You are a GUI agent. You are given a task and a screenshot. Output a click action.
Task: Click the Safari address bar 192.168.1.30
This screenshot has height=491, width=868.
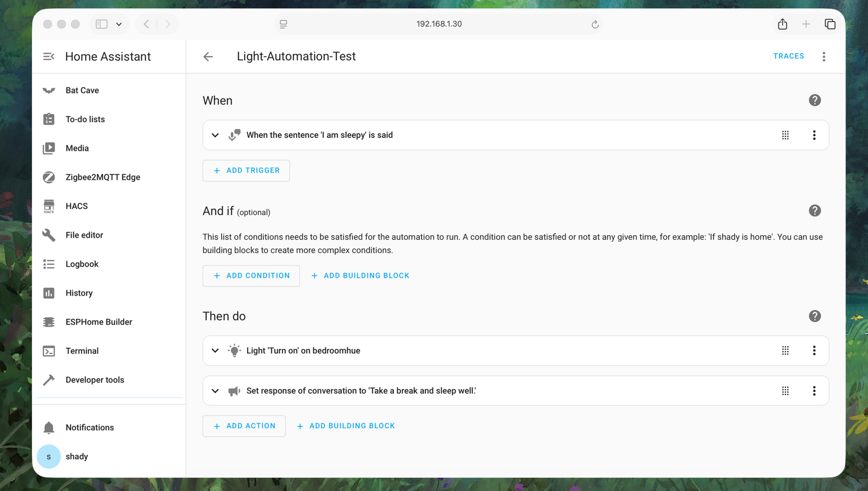click(439, 24)
